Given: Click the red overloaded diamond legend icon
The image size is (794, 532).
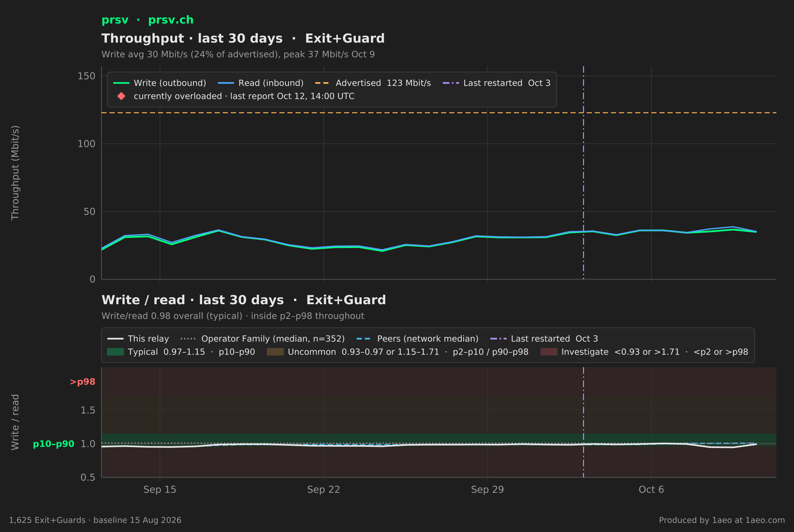Looking at the screenshot, I should [x=121, y=96].
